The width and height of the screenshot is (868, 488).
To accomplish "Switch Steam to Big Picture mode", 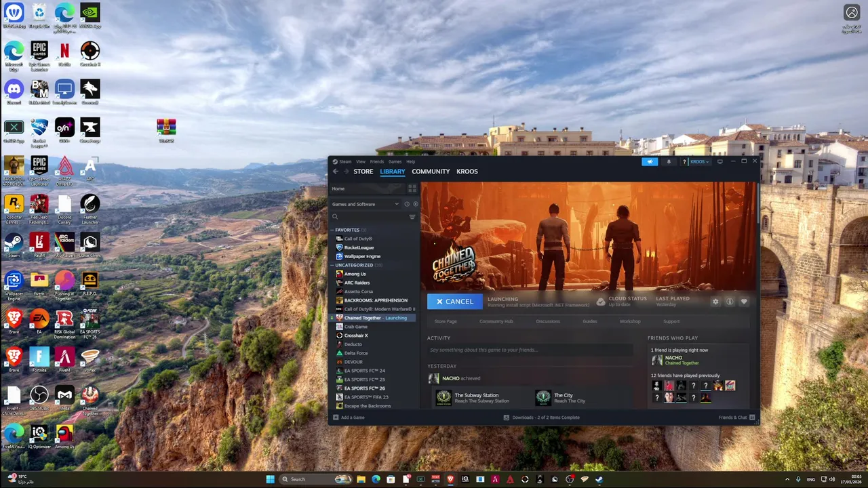I will [x=719, y=161].
